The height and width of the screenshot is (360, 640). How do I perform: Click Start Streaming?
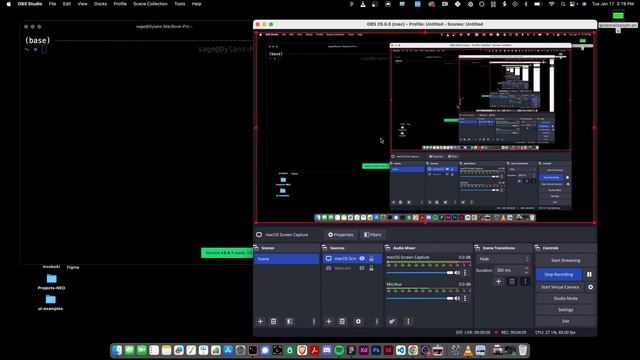tap(565, 260)
